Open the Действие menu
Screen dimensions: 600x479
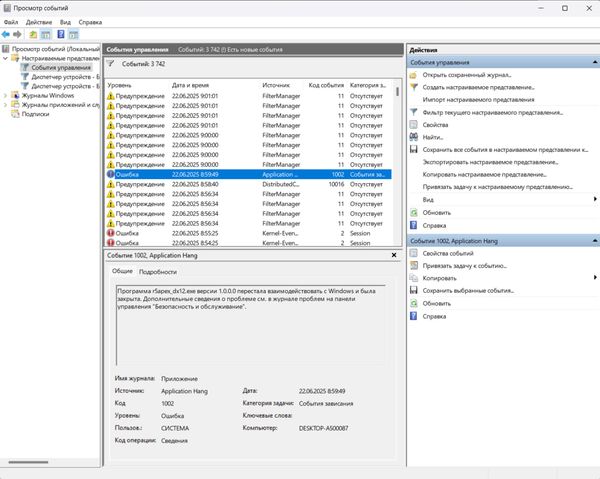[39, 22]
